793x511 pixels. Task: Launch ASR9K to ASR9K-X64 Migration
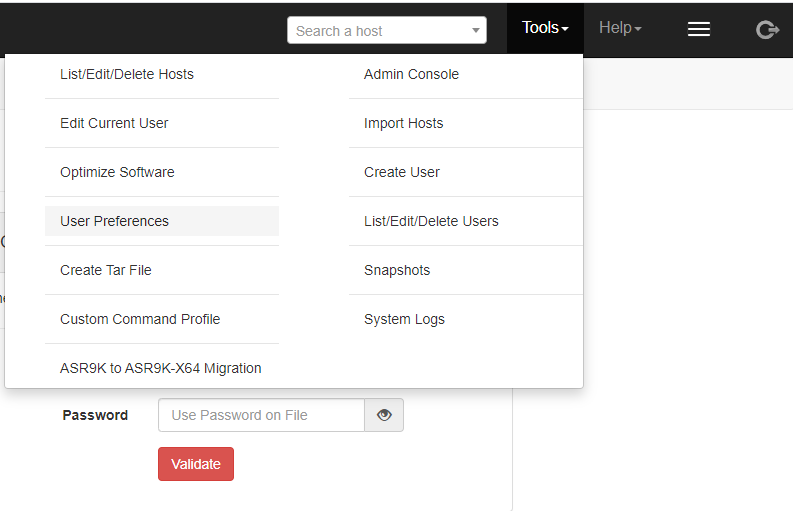160,368
